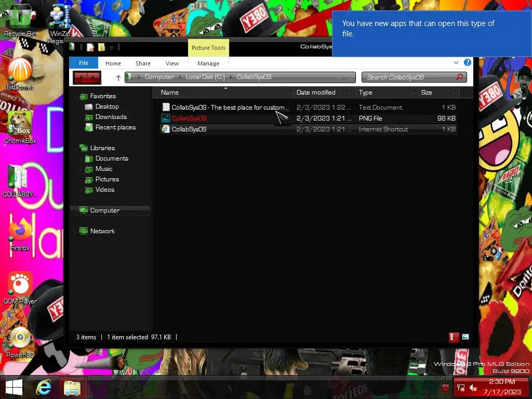Open Music library in navigation pane

click(x=104, y=169)
